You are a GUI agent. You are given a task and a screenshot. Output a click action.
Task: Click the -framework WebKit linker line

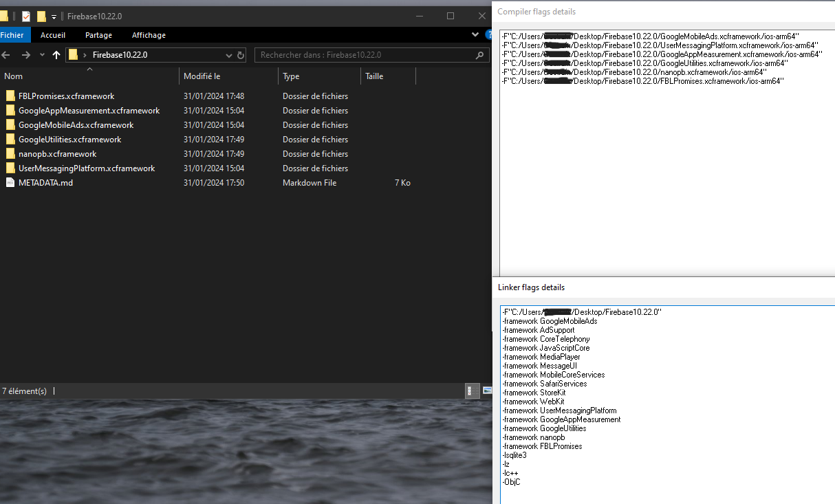pos(533,402)
